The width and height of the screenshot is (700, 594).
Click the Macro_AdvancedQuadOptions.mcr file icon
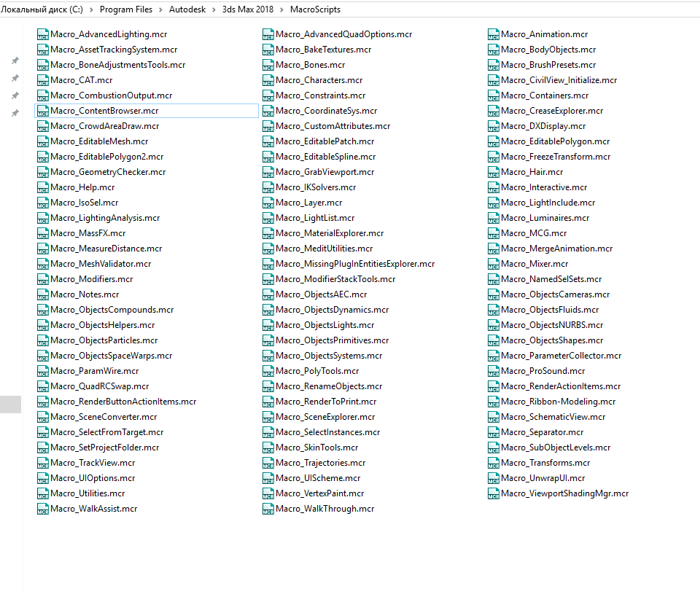tap(268, 34)
